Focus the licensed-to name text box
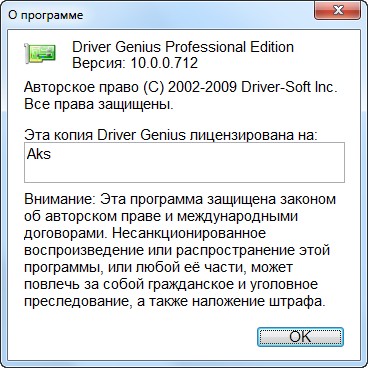This screenshot has height=368, width=368. [x=184, y=163]
